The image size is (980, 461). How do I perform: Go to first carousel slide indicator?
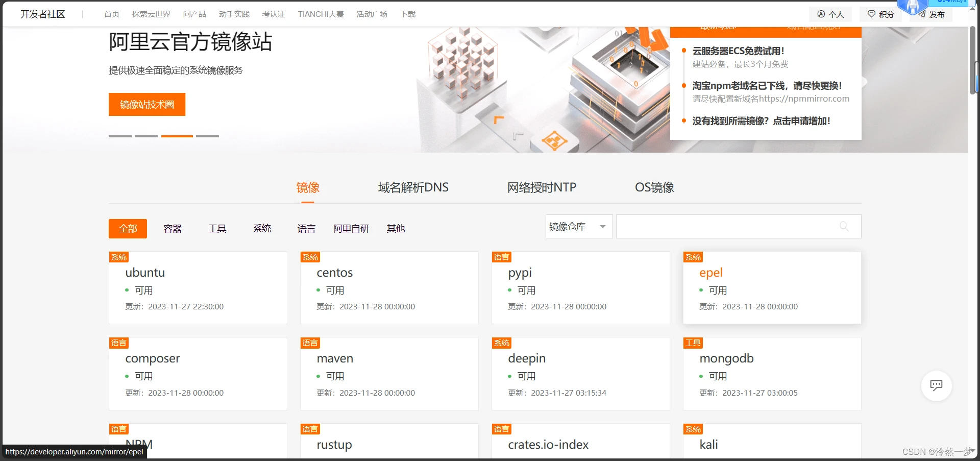pyautogui.click(x=120, y=136)
